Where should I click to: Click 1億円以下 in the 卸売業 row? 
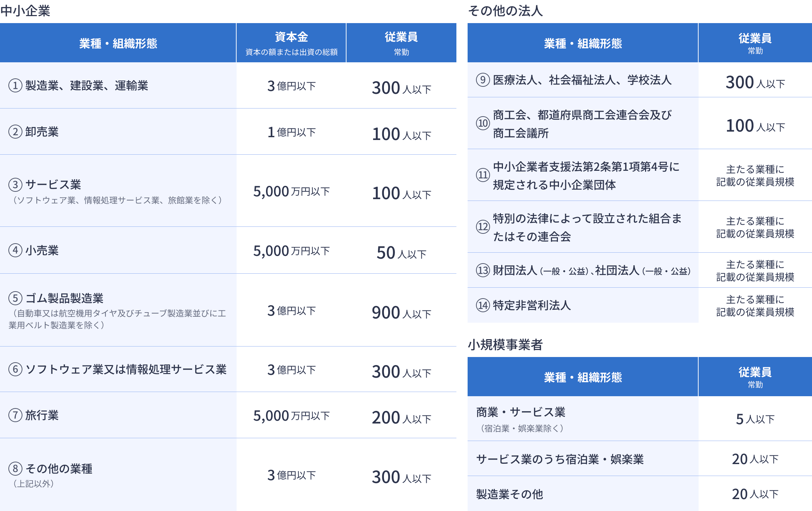coord(291,132)
